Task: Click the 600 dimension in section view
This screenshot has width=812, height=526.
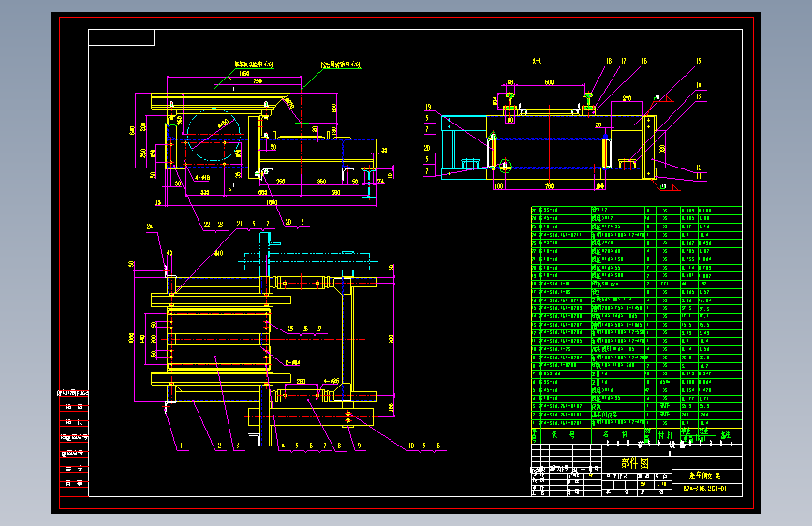Action: point(549,82)
